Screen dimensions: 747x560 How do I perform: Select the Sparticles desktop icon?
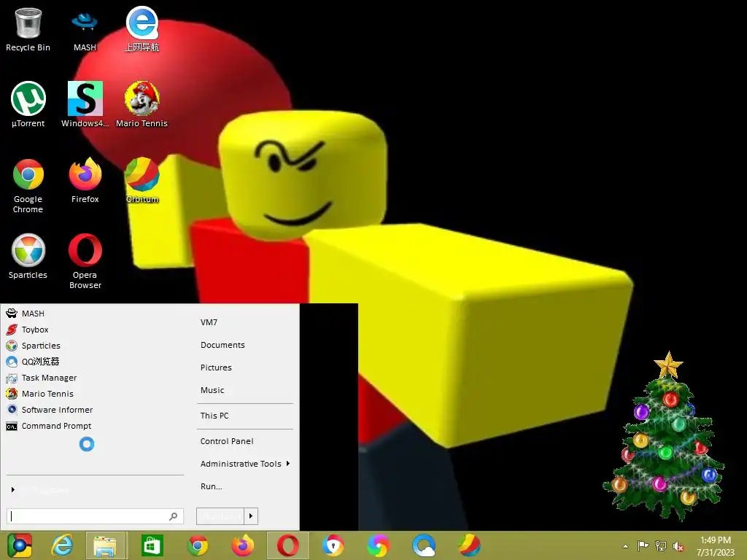point(28,256)
